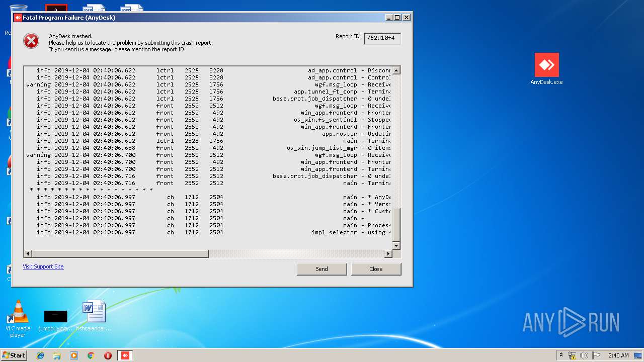Click network status tray icon
Viewport: 644px width, 362px height.
coord(572,355)
